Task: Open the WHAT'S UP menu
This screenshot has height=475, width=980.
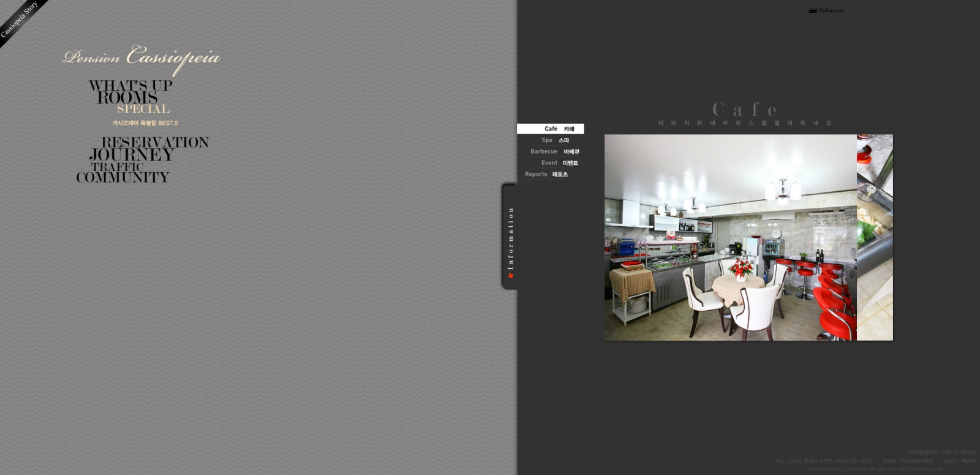Action: (x=130, y=85)
